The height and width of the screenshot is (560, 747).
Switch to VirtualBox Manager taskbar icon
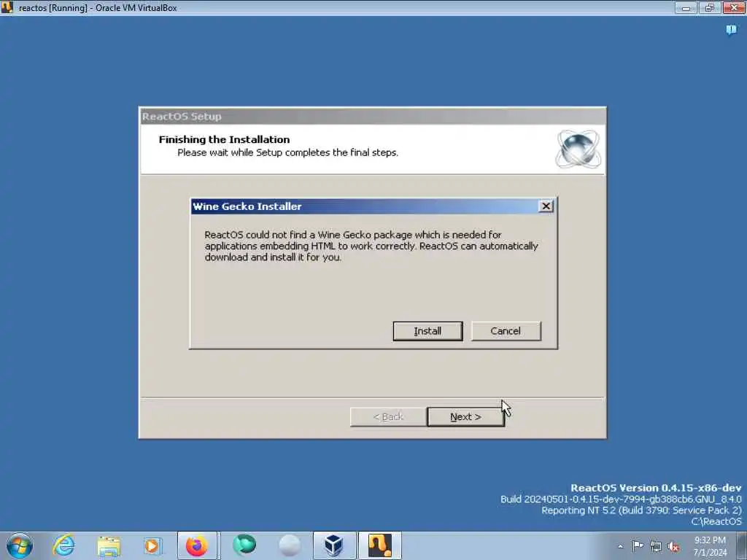334,545
